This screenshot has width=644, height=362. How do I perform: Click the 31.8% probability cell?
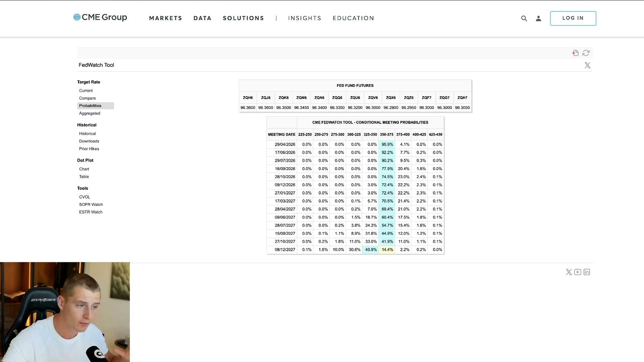point(371,234)
